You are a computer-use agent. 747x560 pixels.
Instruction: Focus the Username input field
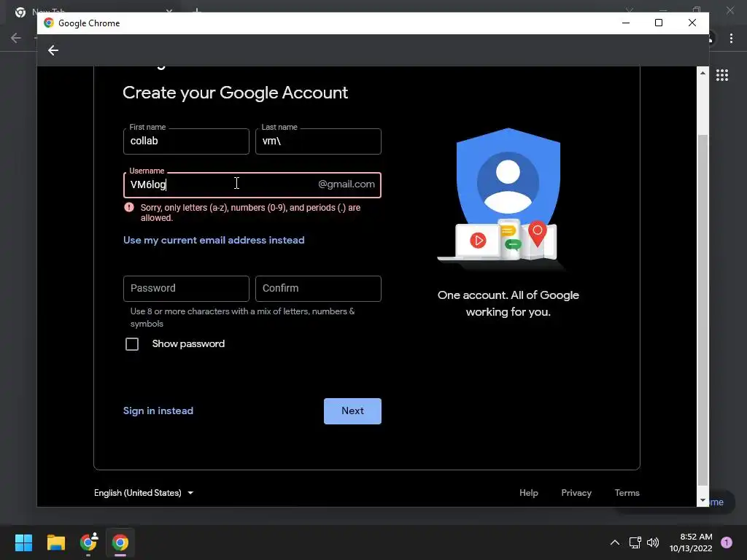click(252, 184)
